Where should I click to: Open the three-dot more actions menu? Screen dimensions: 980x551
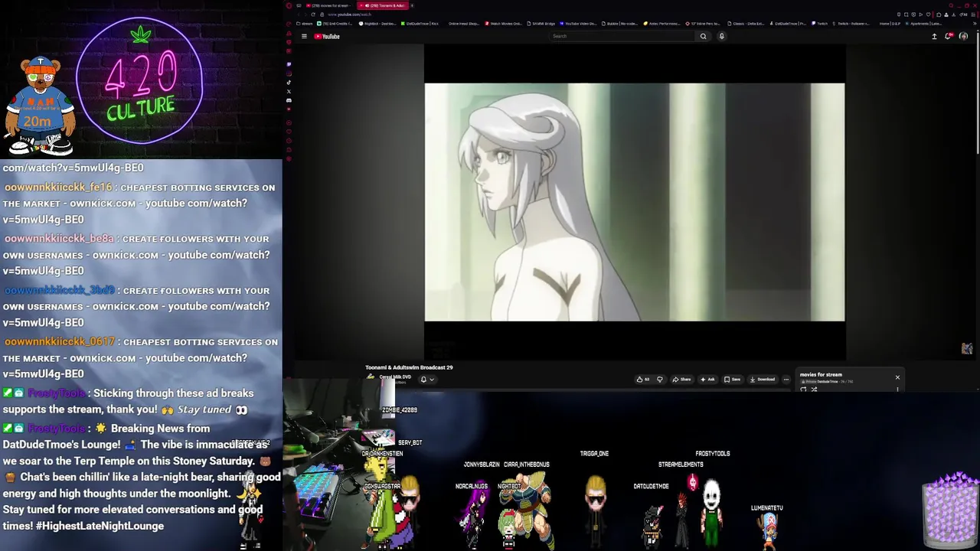pyautogui.click(x=786, y=380)
